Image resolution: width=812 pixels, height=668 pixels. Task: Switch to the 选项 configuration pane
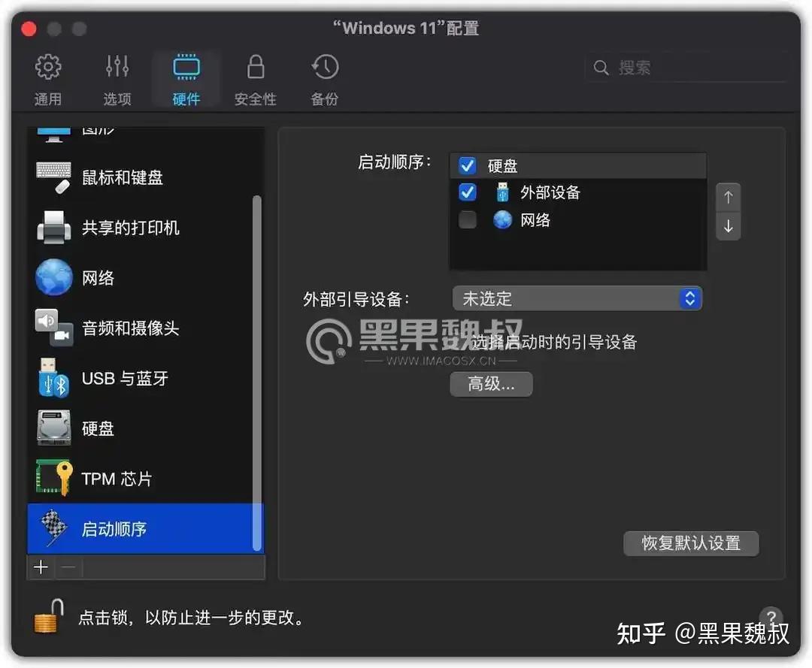(117, 77)
